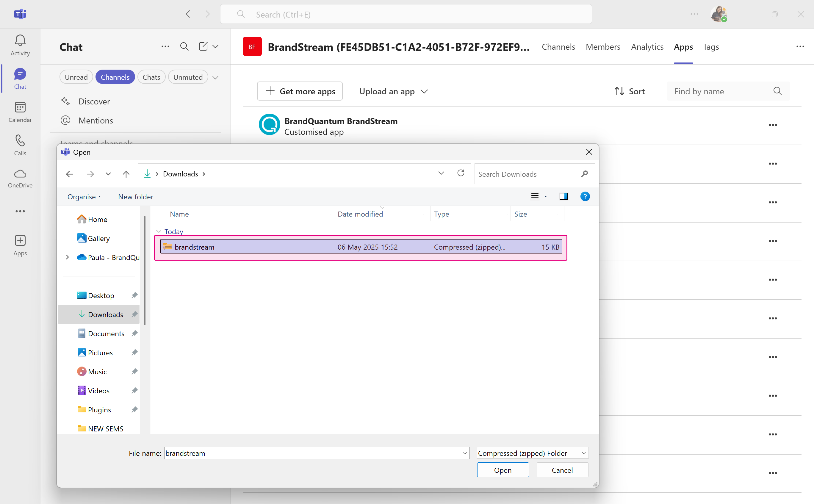Open Chat pane more options ellipsis
This screenshot has height=504, width=814.
[x=165, y=47]
